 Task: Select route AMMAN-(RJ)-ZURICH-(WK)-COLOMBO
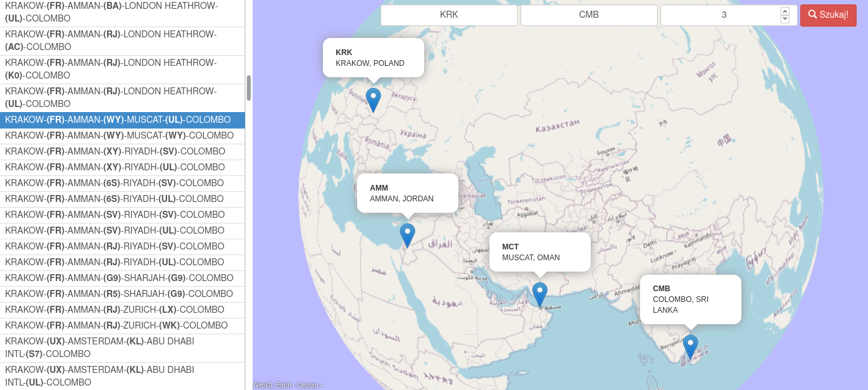tap(122, 326)
